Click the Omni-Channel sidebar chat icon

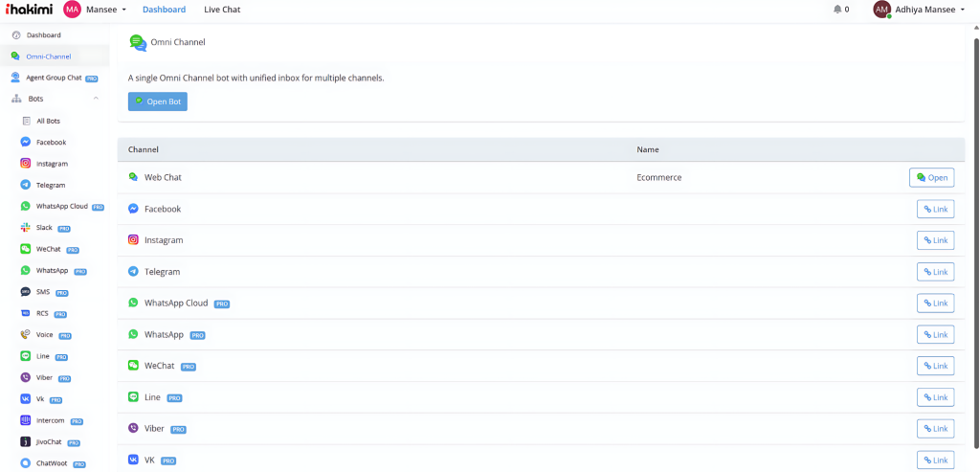tap(15, 56)
